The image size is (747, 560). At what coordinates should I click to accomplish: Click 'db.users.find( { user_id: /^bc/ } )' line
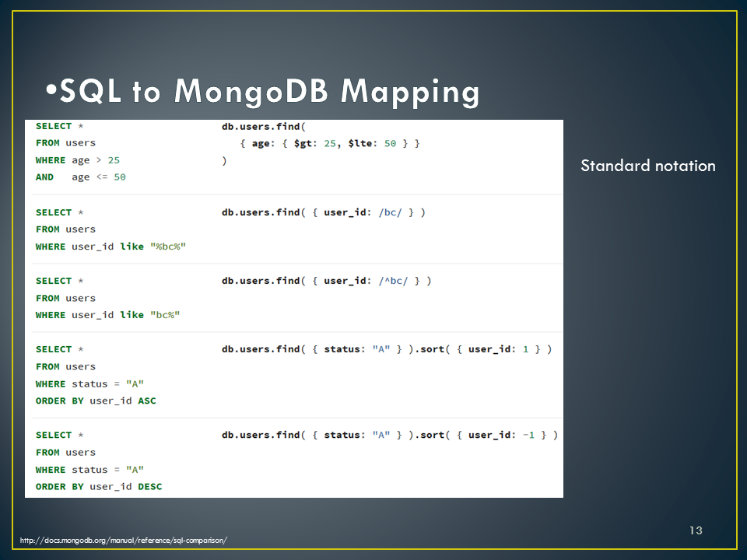[x=326, y=281]
